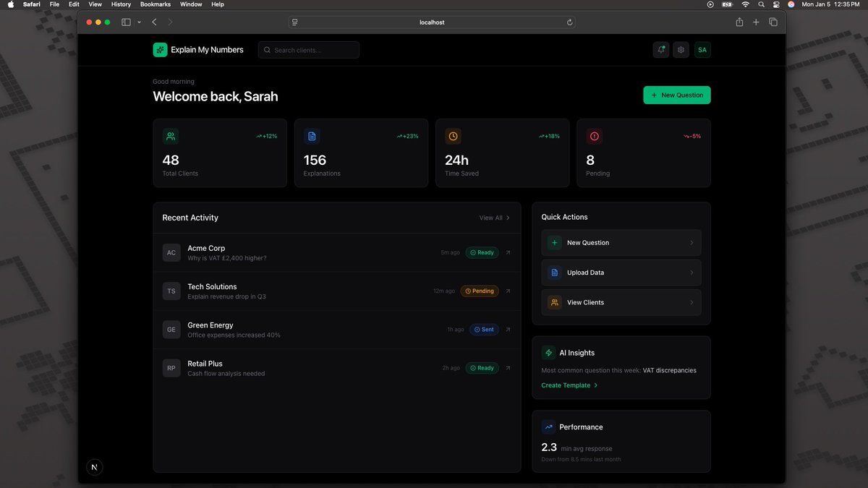Open the settings gear icon in header
This screenshot has height=488, width=868.
tap(681, 50)
